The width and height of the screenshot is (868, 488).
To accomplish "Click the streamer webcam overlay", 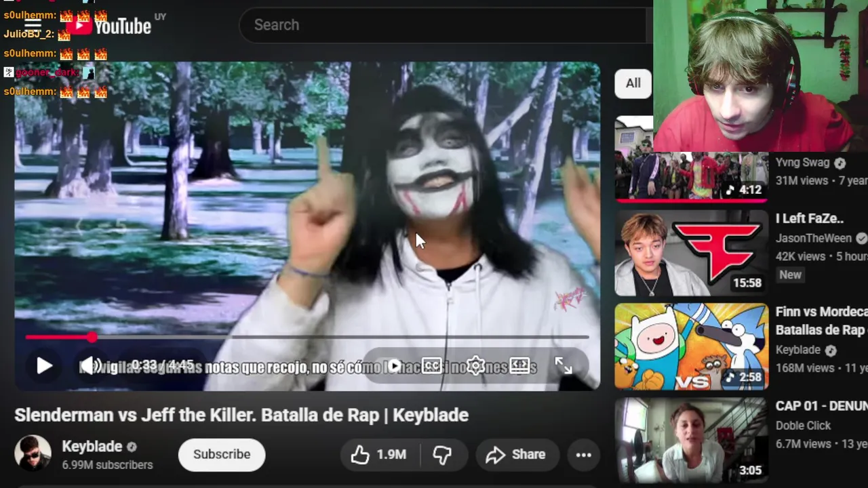I will (x=760, y=75).
